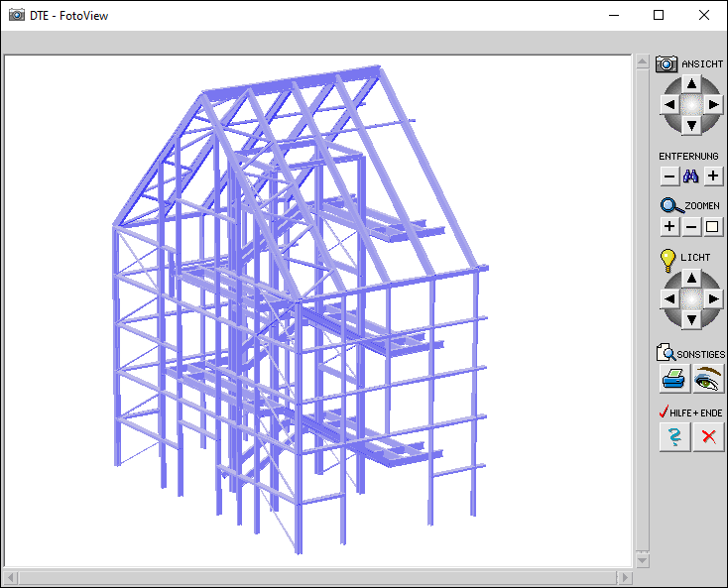
Task: Decrease distance with Entfernung minus button
Action: click(x=669, y=176)
